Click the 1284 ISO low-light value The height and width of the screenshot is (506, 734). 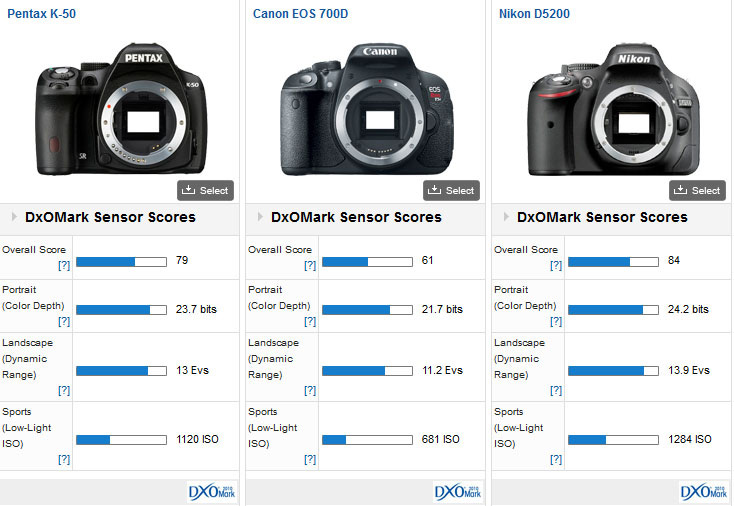[690, 439]
